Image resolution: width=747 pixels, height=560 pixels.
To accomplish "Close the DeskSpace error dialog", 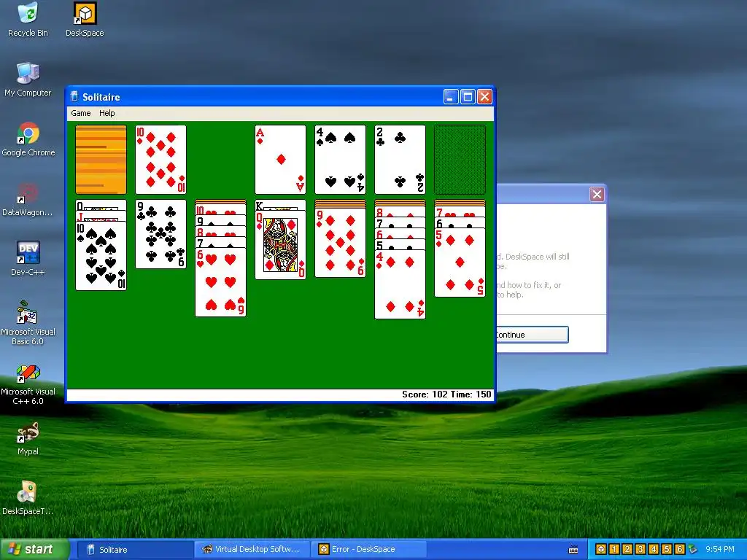I will (597, 194).
